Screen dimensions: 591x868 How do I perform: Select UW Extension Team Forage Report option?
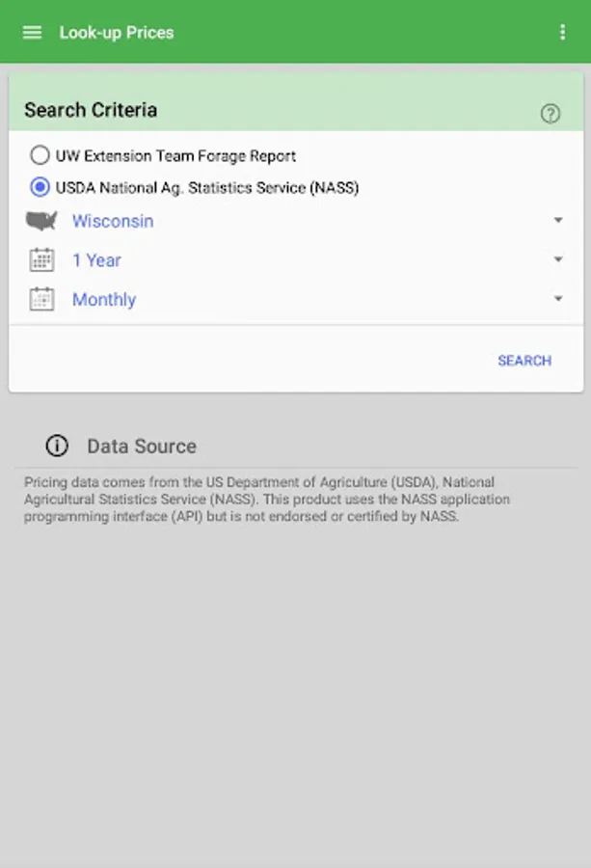click(x=40, y=155)
